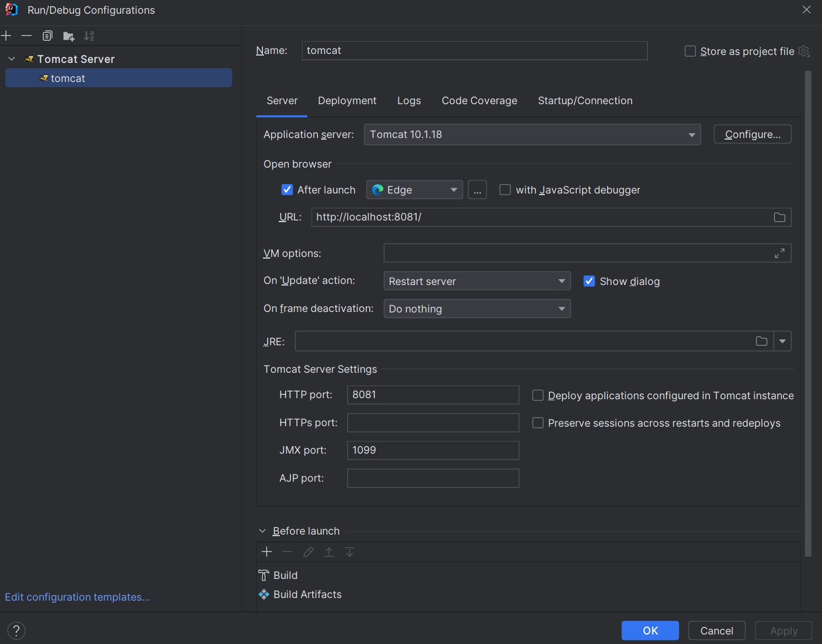Click the Apply button
Image resolution: width=822 pixels, height=644 pixels.
pos(783,630)
